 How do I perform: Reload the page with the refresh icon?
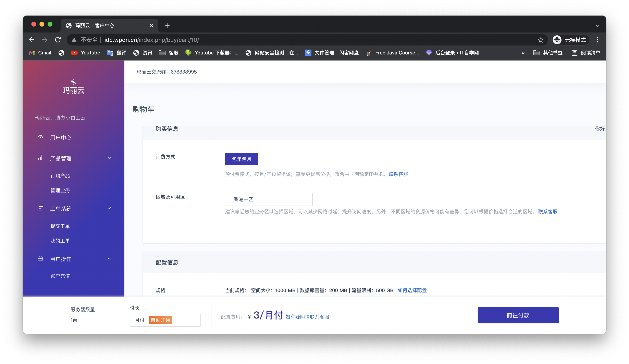[x=58, y=40]
